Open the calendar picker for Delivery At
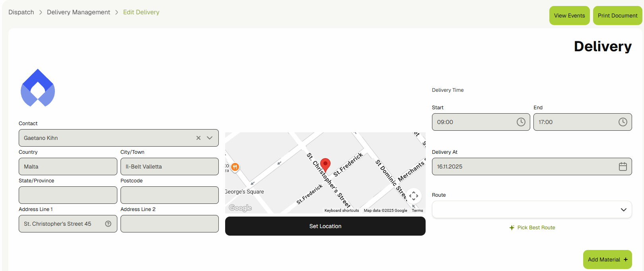Viewport: 644px width, 271px height. (623, 166)
